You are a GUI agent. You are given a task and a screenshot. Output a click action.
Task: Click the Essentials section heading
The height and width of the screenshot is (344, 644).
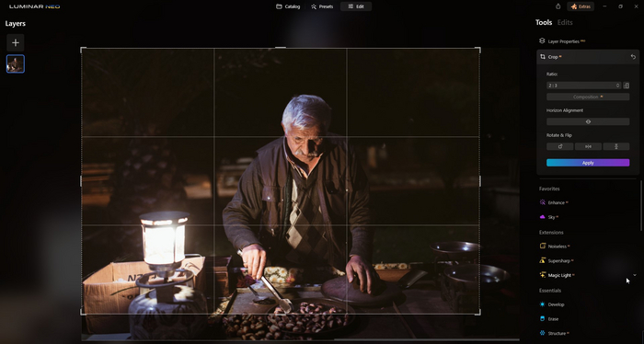pos(550,291)
